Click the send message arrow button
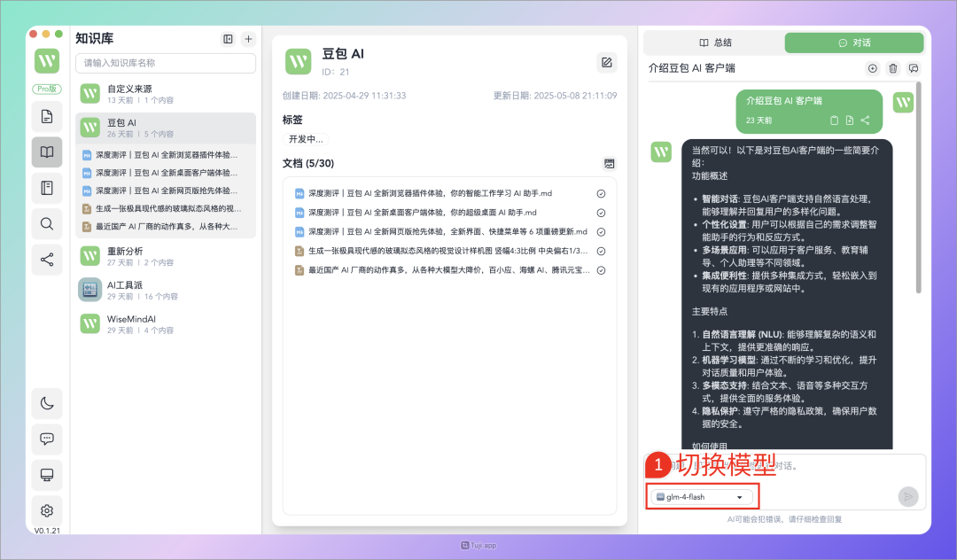The width and height of the screenshot is (957, 560). pos(908,496)
